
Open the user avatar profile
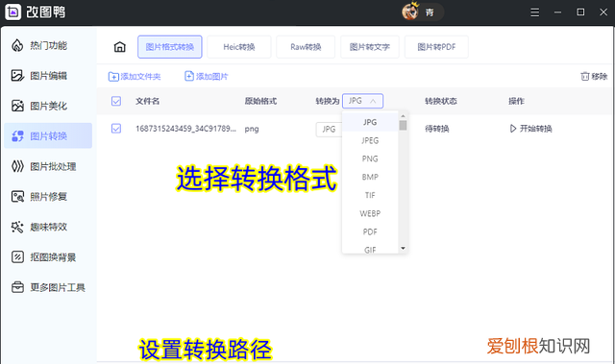click(410, 12)
